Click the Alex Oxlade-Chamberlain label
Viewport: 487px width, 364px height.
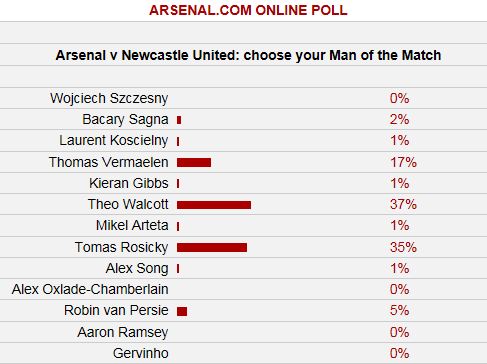90,289
